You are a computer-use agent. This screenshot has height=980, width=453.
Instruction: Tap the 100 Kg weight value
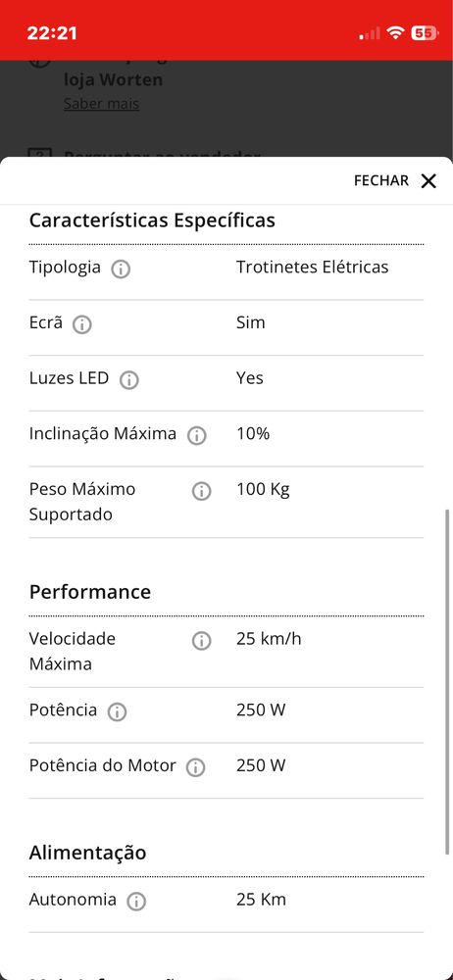tap(263, 489)
